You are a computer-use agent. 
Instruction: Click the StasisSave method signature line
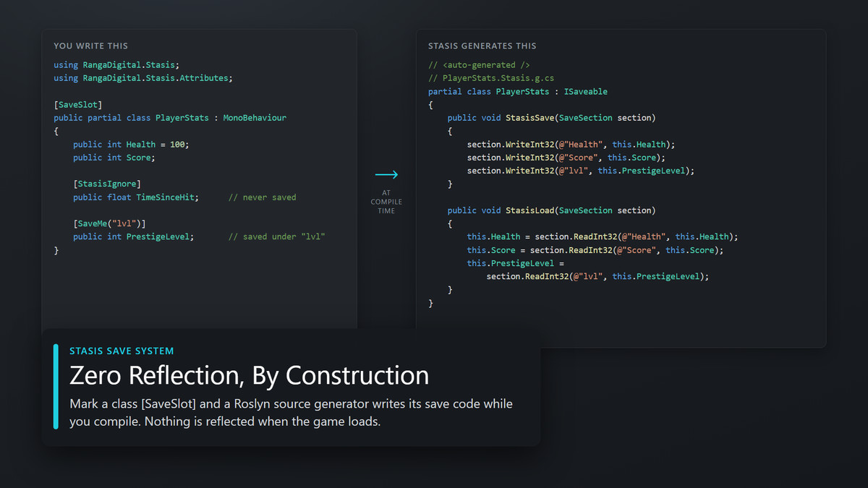[551, 118]
